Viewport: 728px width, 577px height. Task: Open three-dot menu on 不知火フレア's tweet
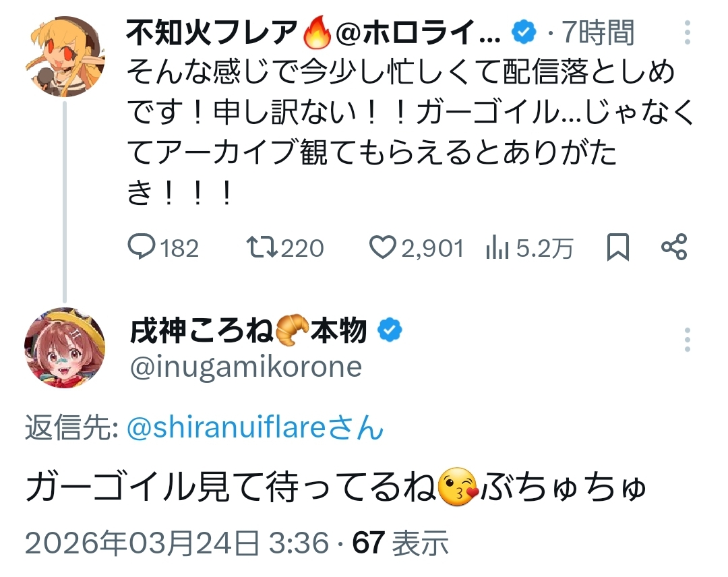tap(687, 34)
